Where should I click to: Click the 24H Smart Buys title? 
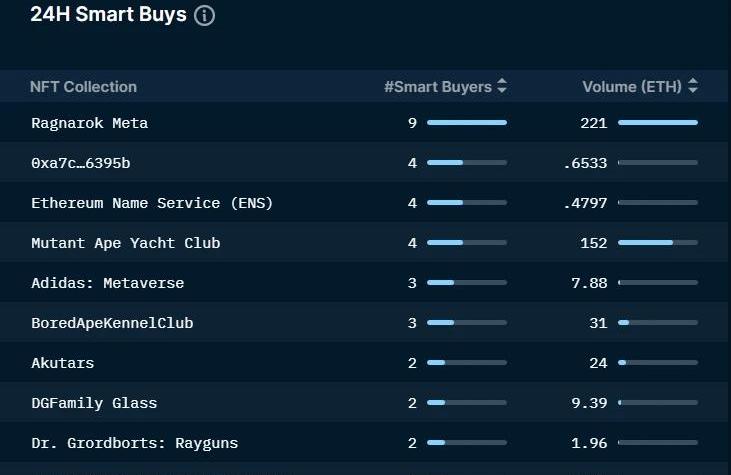108,16
